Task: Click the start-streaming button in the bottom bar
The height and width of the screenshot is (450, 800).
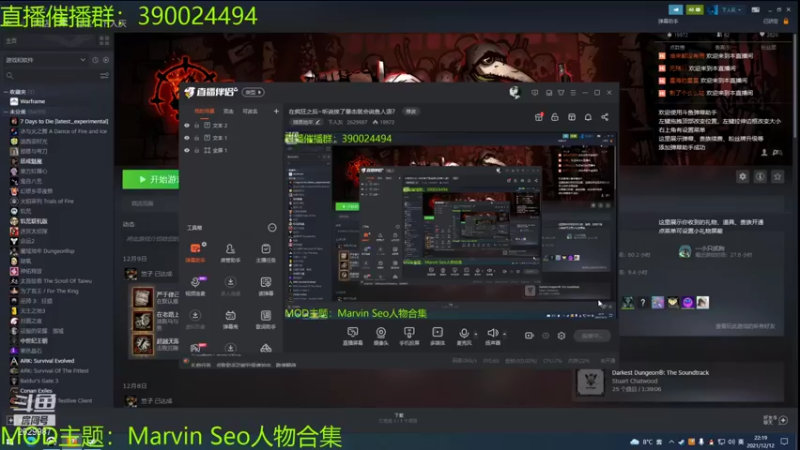Action: [592, 336]
